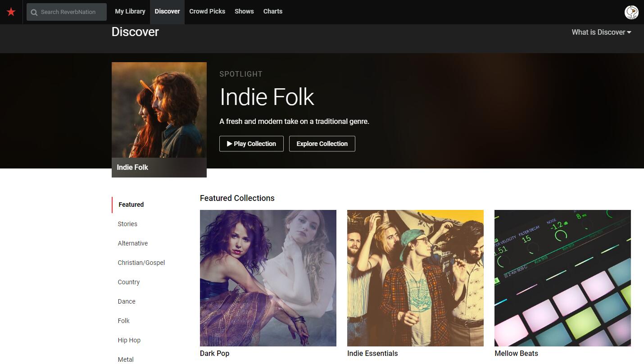
Task: Click the play triangle on Play Collection
Action: click(231, 143)
